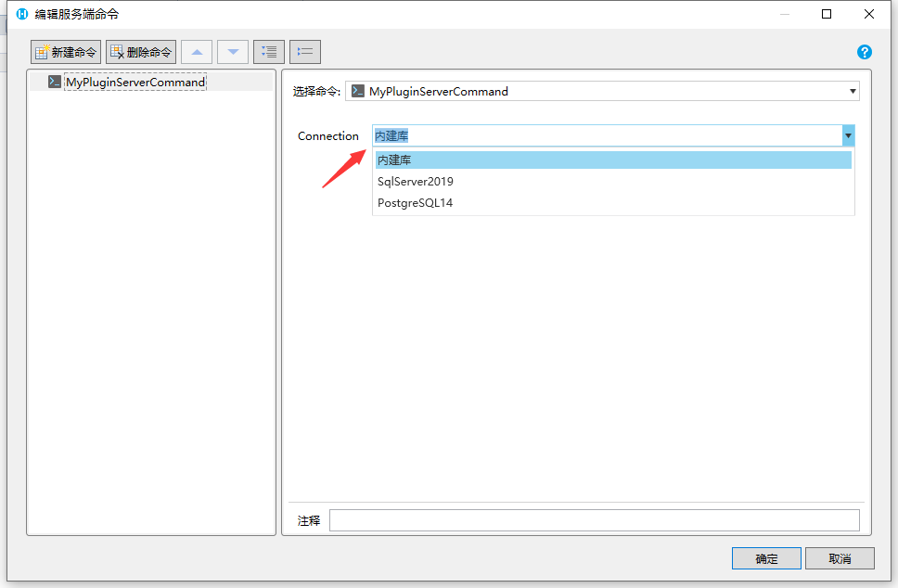Viewport: 898px width, 588px height.
Task: Click the 删除命令 delete command button
Action: (141, 52)
